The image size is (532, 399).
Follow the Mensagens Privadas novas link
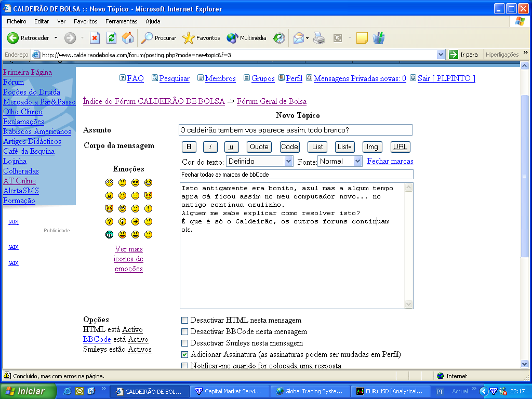360,78
